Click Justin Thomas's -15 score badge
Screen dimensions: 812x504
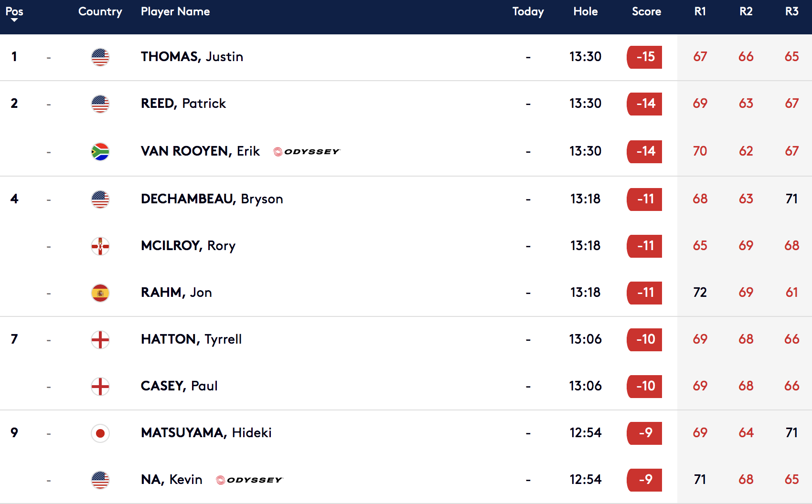(644, 57)
